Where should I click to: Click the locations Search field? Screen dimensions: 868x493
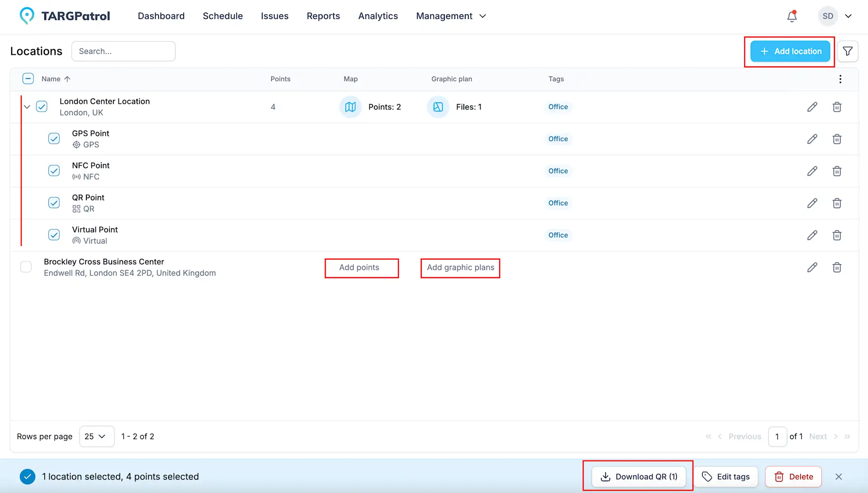click(123, 51)
